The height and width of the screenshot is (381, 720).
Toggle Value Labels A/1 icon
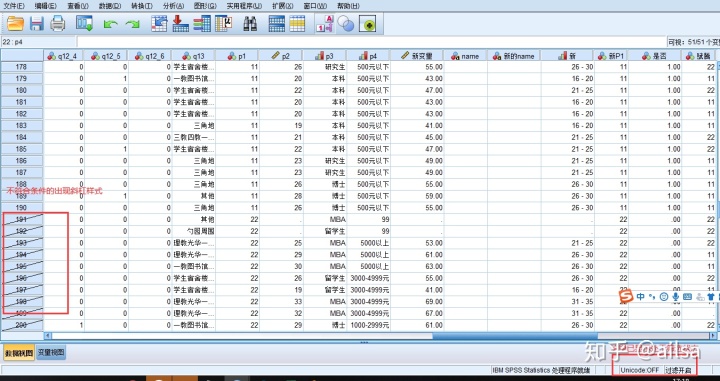(x=325, y=23)
